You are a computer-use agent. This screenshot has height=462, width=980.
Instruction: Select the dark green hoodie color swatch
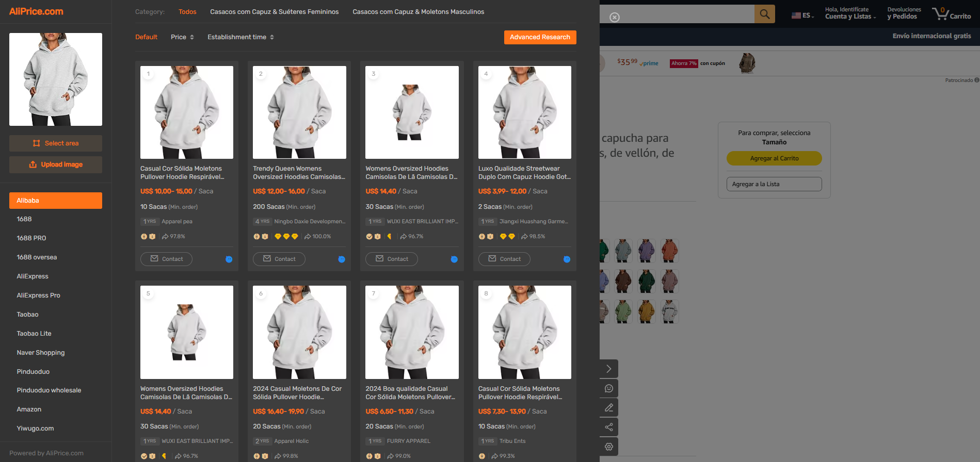click(646, 282)
